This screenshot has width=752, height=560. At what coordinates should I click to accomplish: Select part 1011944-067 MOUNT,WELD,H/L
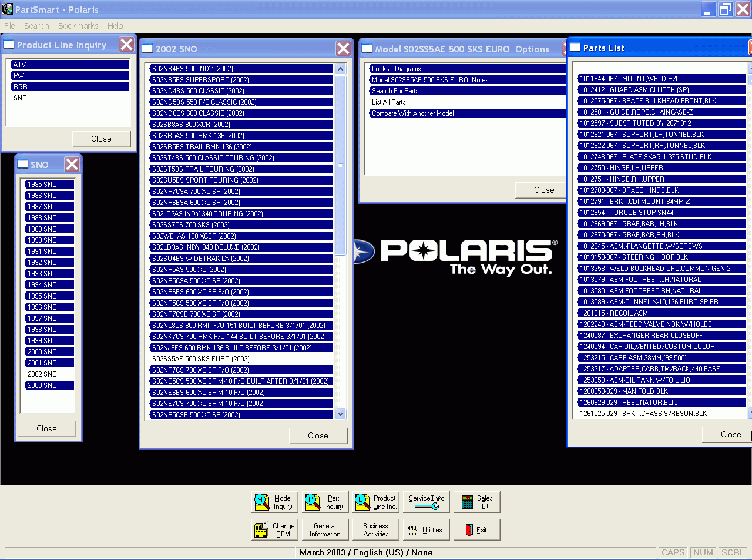pyautogui.click(x=662, y=79)
